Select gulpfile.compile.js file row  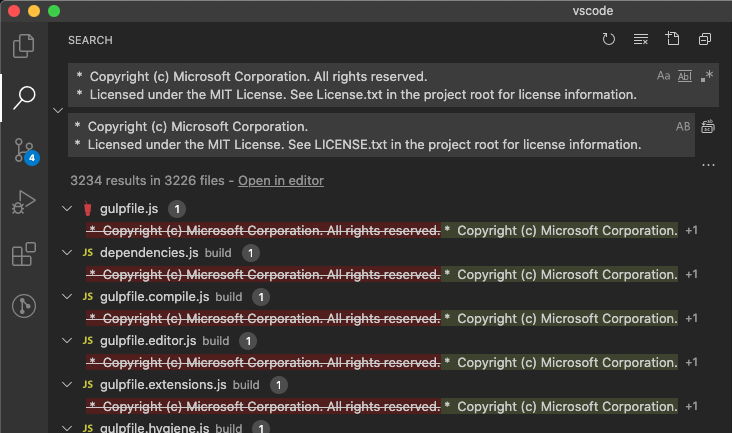390,296
